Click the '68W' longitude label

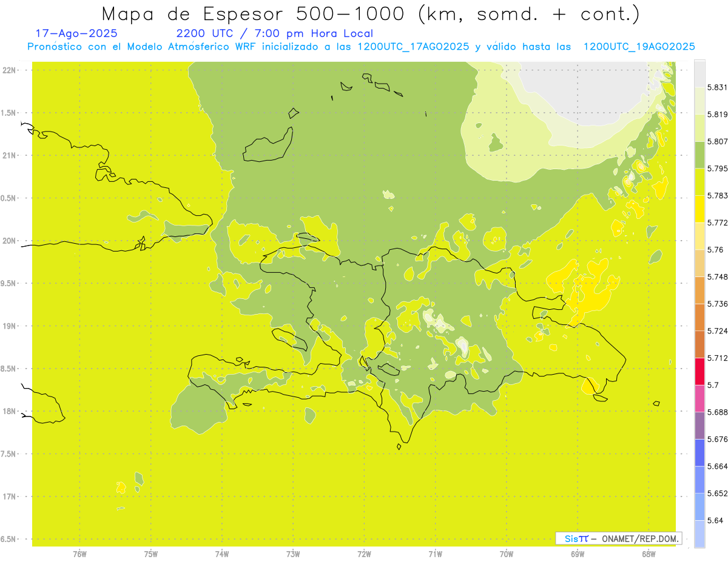[649, 554]
